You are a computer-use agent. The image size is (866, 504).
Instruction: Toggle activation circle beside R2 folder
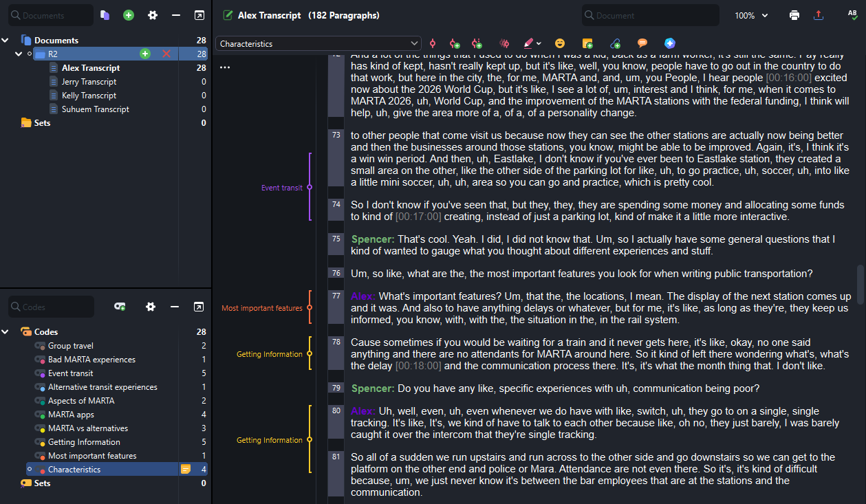tap(29, 54)
